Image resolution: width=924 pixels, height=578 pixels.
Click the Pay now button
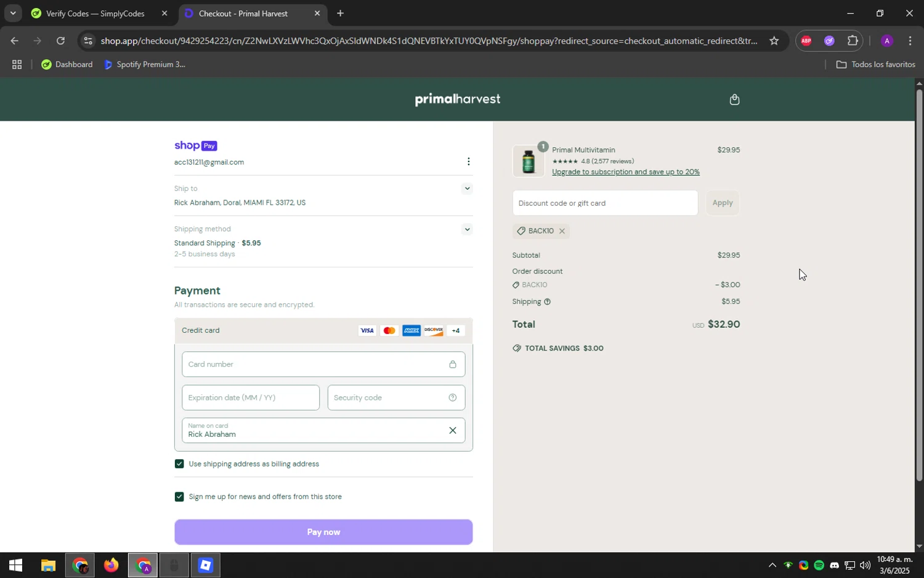click(323, 532)
